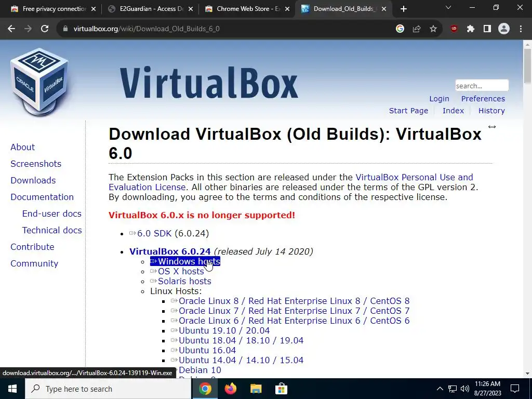Open a new tab with plus button
This screenshot has width=532, height=399.
point(403,9)
